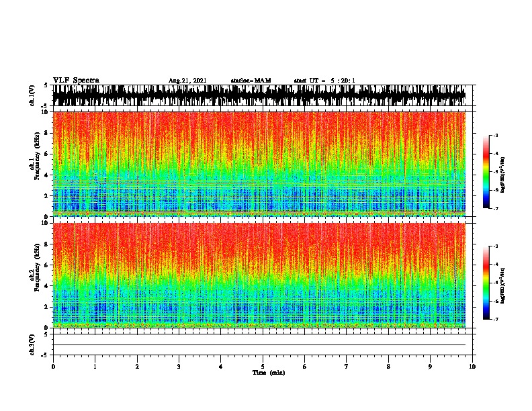
Task: Click the ch.2 color scale bar
Action: 486,283
